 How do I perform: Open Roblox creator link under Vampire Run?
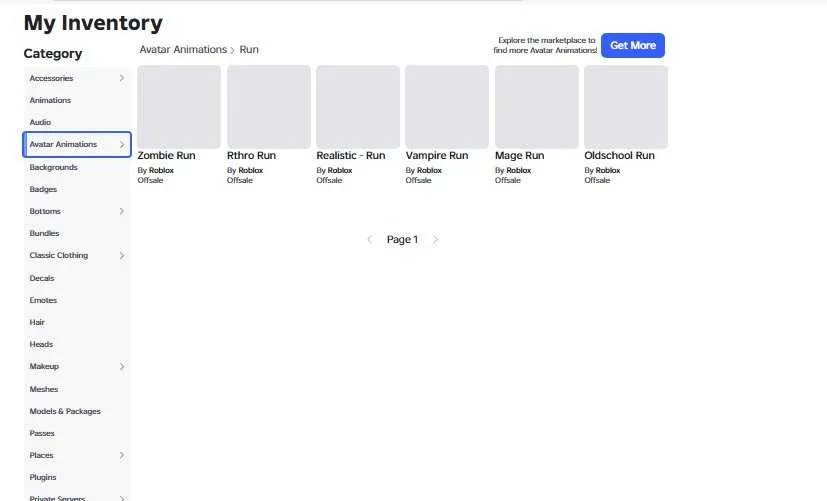(x=429, y=170)
